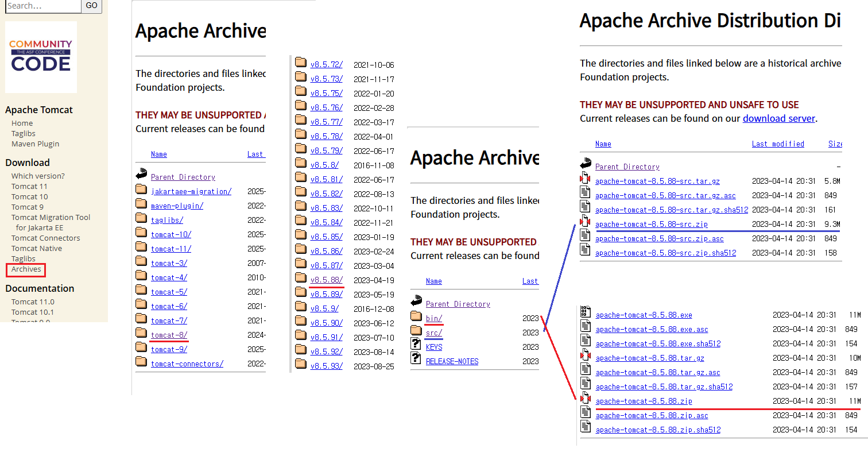Click the folder icon next to v8.5.88/
The height and width of the screenshot is (452, 868).
point(301,278)
